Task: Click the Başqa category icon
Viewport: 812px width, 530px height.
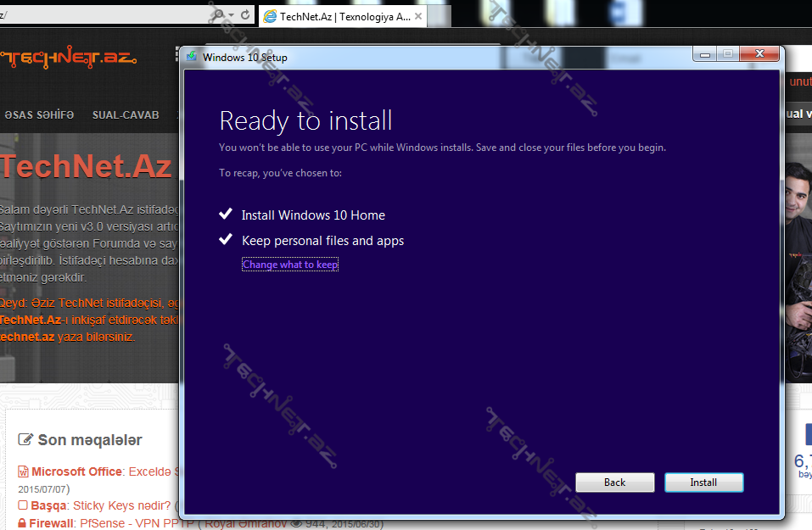Action: tap(23, 505)
